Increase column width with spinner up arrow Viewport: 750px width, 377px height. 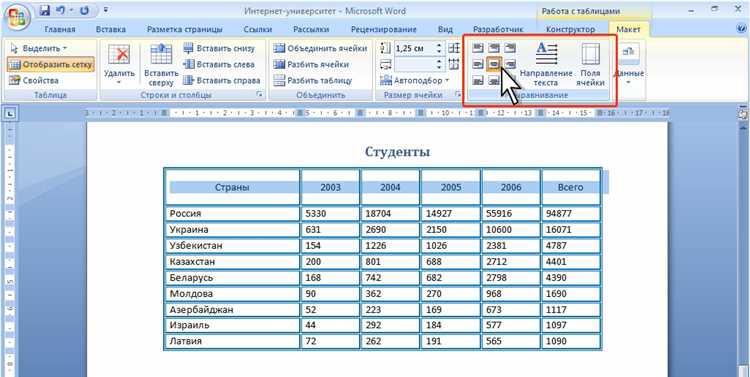point(439,61)
